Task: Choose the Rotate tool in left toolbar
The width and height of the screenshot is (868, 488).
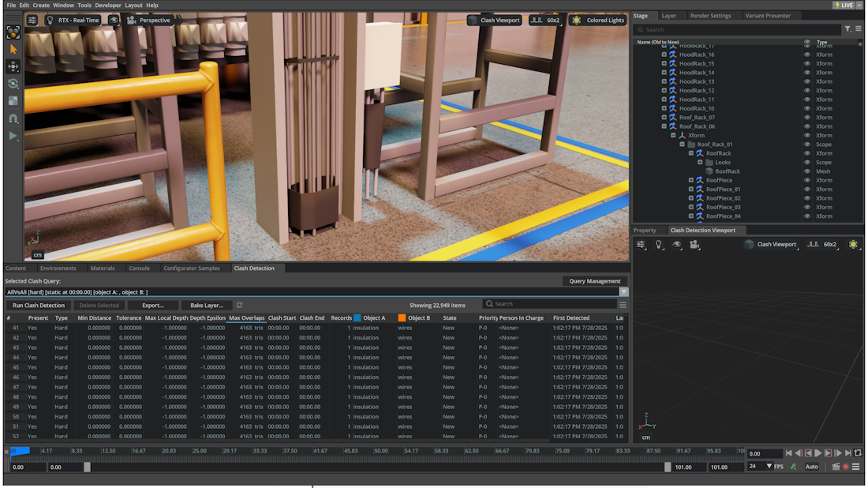Action: coord(13,84)
